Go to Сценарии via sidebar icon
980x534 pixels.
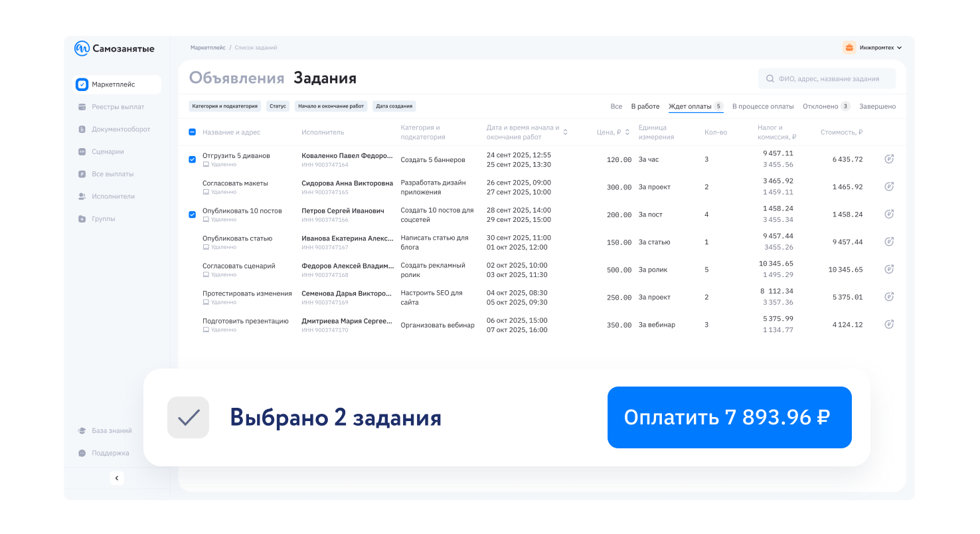point(105,151)
